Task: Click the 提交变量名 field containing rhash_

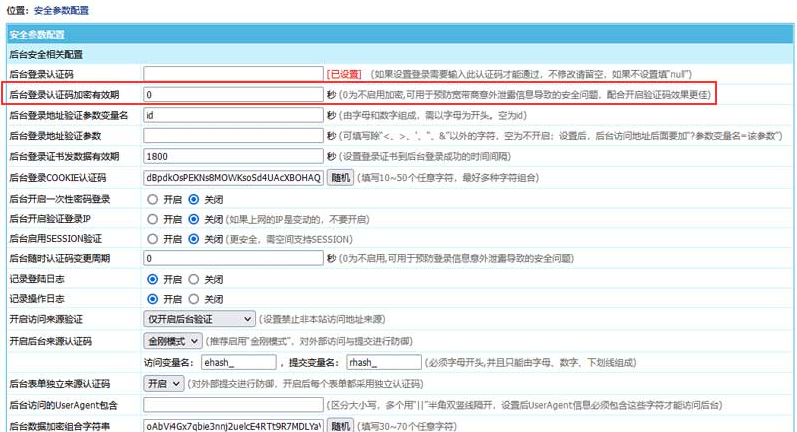Action: (x=383, y=362)
